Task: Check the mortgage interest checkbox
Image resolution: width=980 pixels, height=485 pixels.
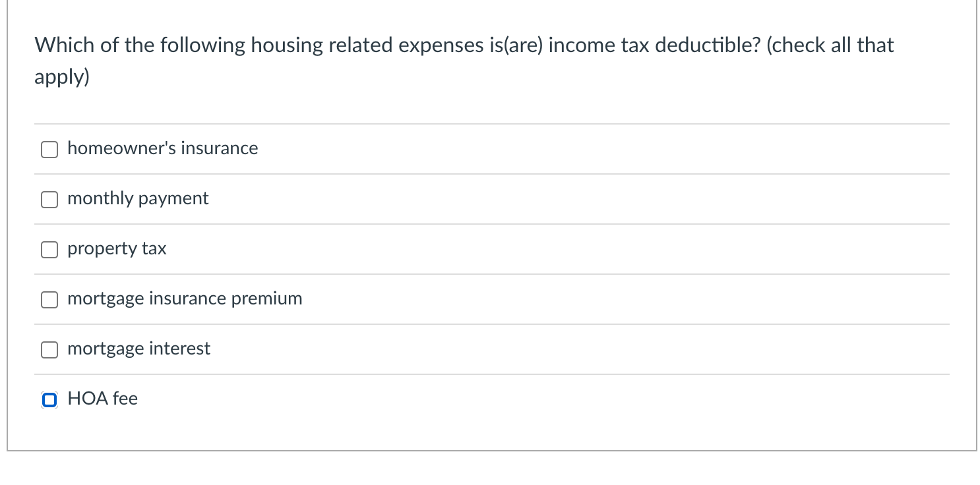Action: 49,350
